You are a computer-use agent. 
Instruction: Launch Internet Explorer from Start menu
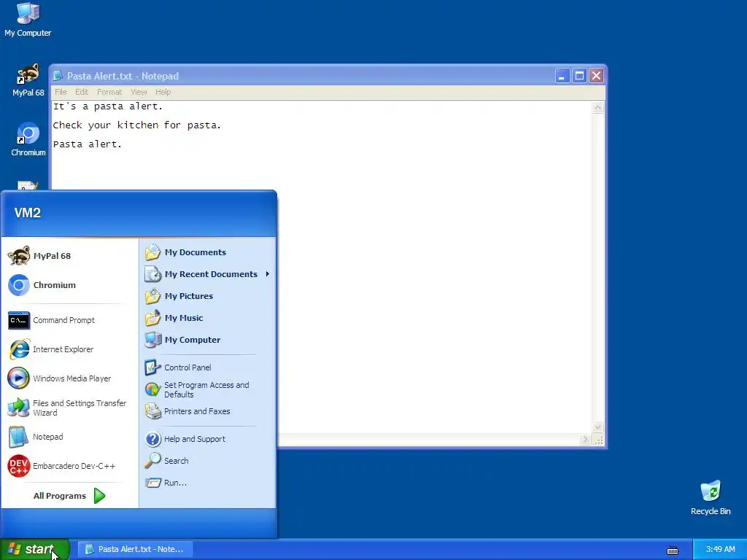coord(70,349)
